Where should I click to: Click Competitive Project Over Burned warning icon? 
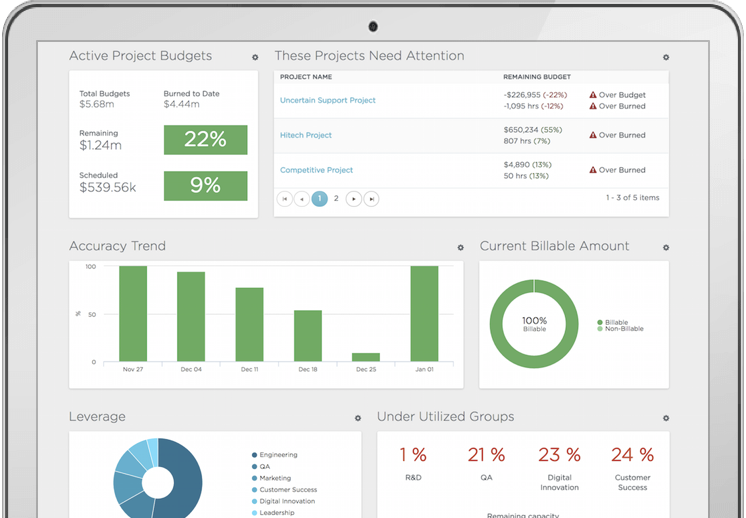click(593, 170)
